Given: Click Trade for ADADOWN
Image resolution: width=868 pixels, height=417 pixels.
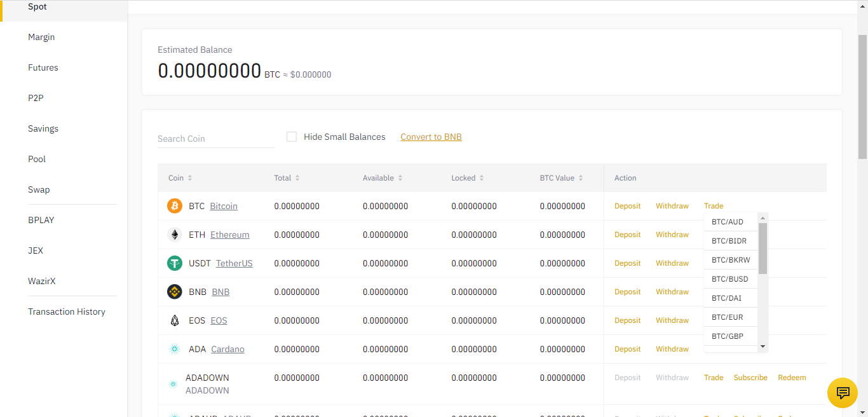Looking at the screenshot, I should click(714, 378).
